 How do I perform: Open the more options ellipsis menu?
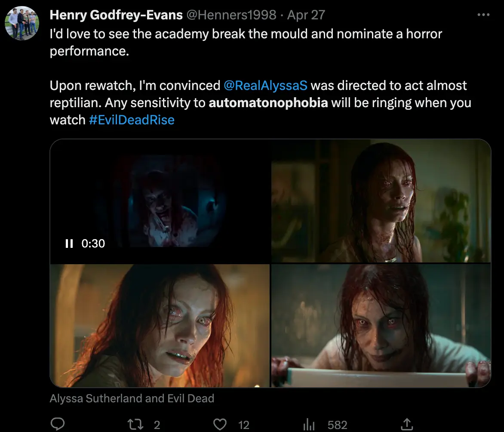click(484, 15)
